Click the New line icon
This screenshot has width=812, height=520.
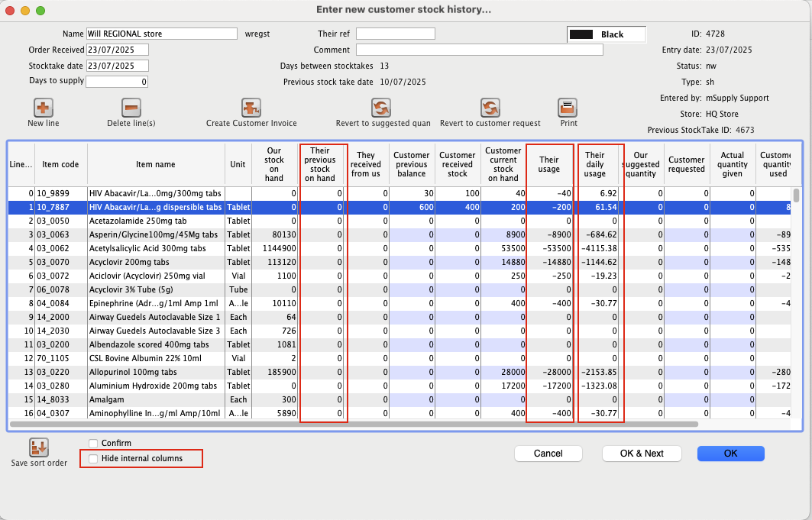[44, 108]
